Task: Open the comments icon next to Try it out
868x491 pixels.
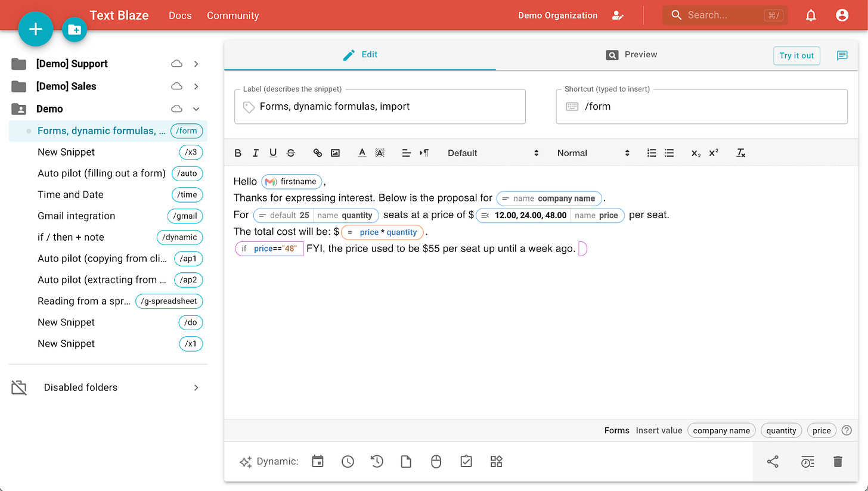Action: coord(842,55)
